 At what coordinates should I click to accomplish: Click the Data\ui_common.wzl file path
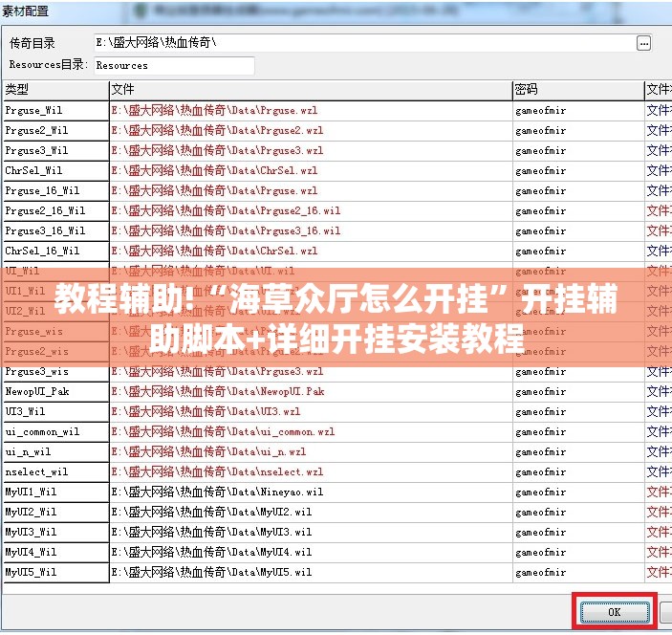(223, 432)
